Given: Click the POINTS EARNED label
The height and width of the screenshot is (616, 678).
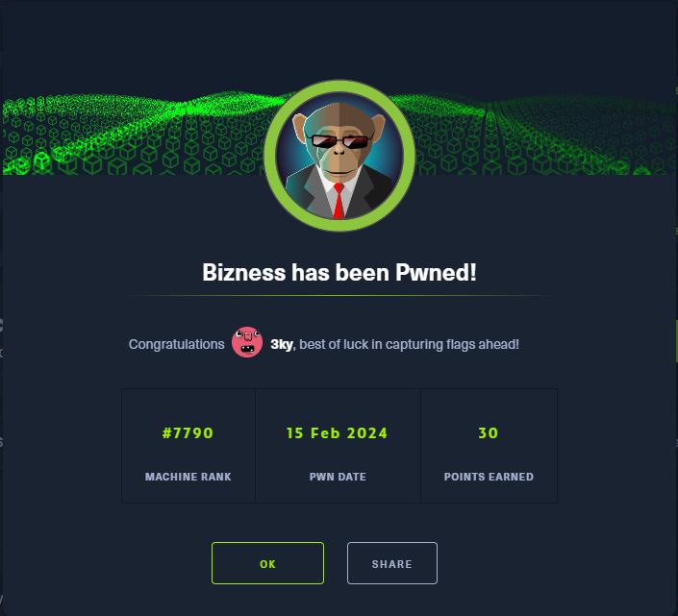Looking at the screenshot, I should [489, 477].
